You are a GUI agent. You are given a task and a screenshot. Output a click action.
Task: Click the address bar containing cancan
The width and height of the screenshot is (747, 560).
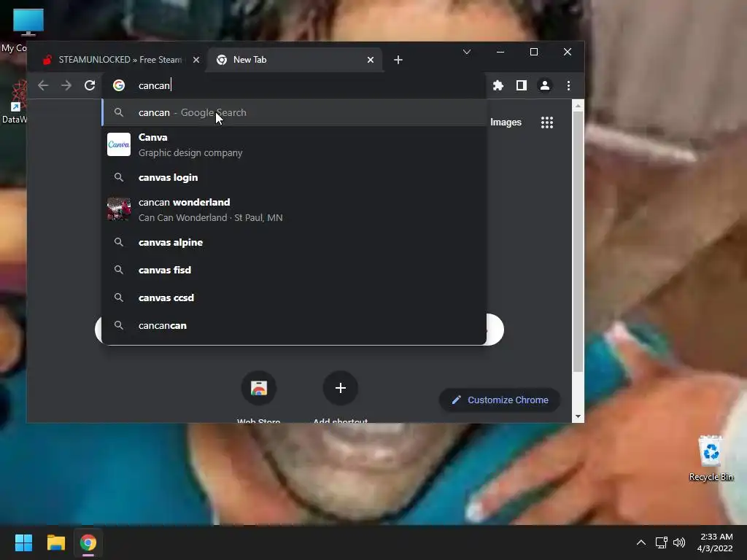295,86
